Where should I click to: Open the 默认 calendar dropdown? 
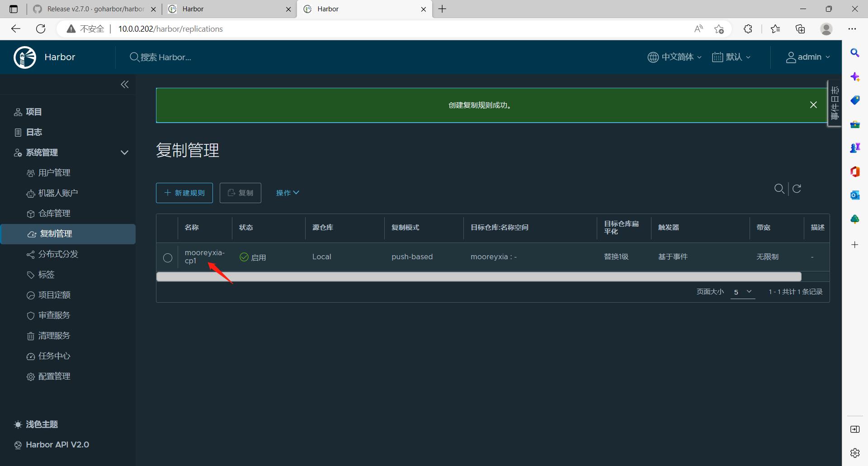click(x=731, y=57)
